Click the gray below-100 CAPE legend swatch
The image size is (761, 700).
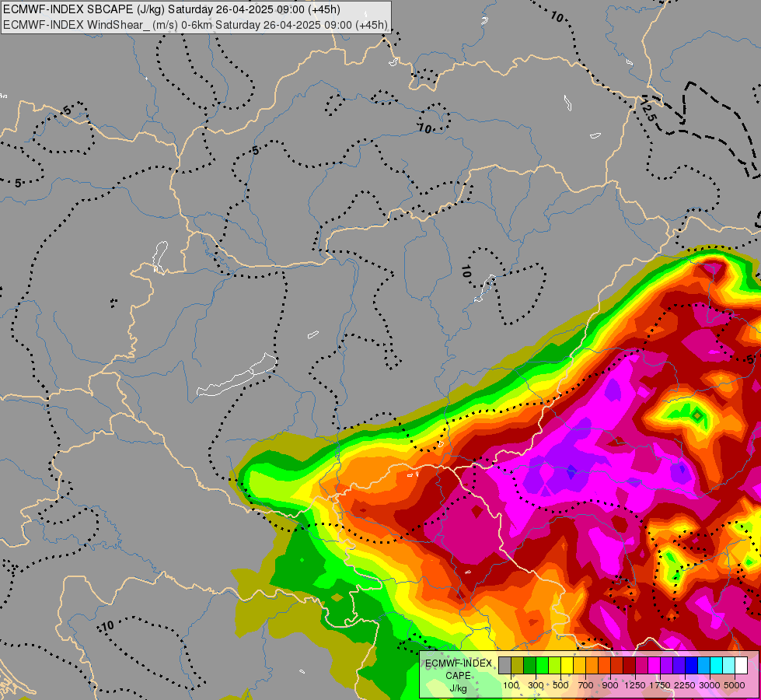pyautogui.click(x=504, y=666)
